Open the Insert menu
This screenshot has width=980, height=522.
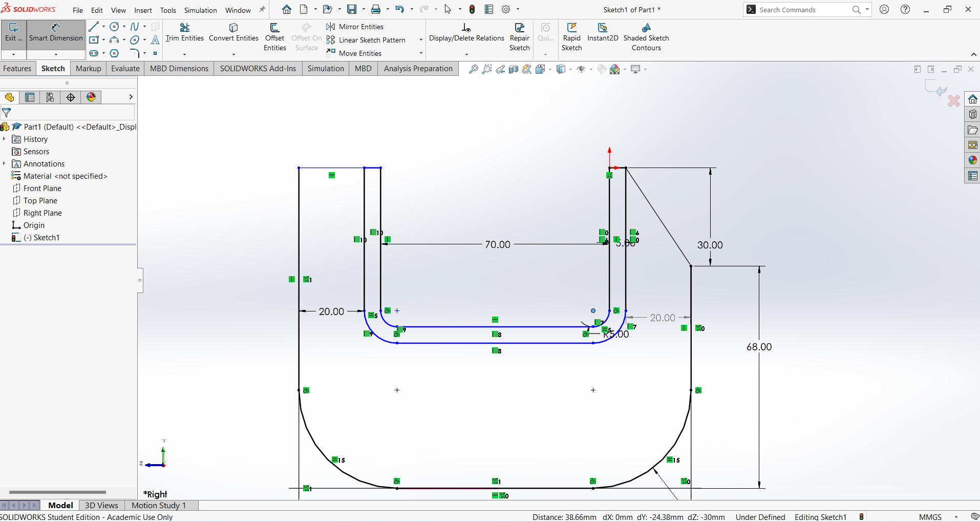point(143,10)
